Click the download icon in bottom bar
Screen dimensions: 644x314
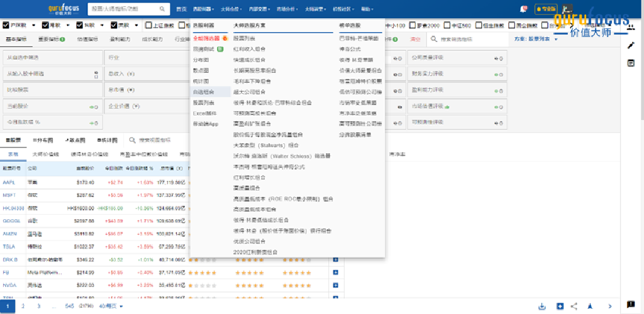[x=542, y=306]
